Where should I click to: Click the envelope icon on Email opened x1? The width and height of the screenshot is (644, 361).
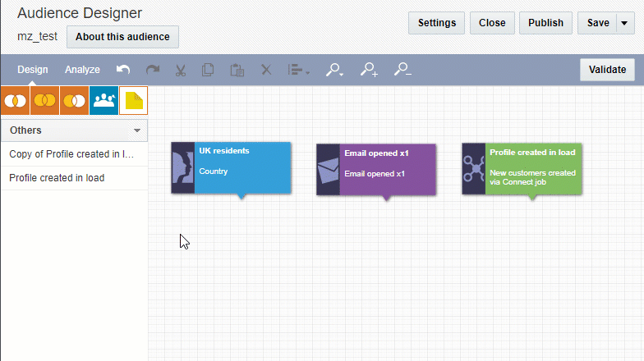point(329,169)
